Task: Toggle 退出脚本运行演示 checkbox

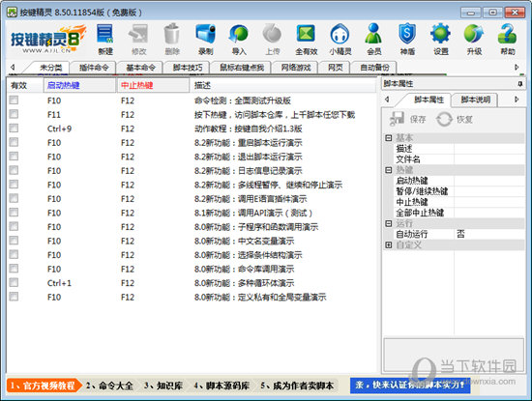Action: coord(14,157)
